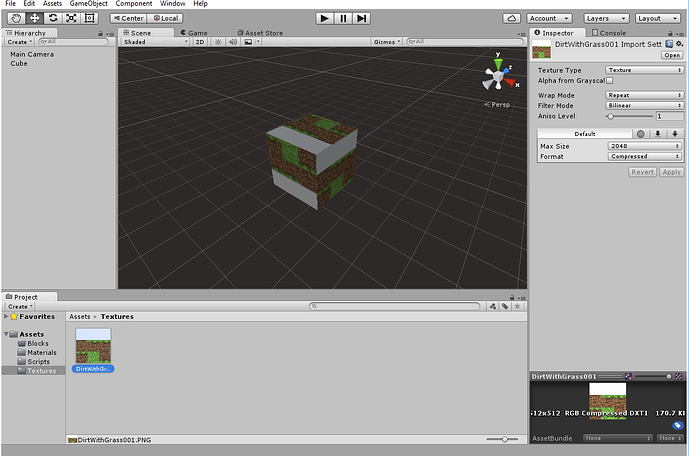Viewport: 689px width, 456px height.
Task: Click Project Create button
Action: pos(20,307)
